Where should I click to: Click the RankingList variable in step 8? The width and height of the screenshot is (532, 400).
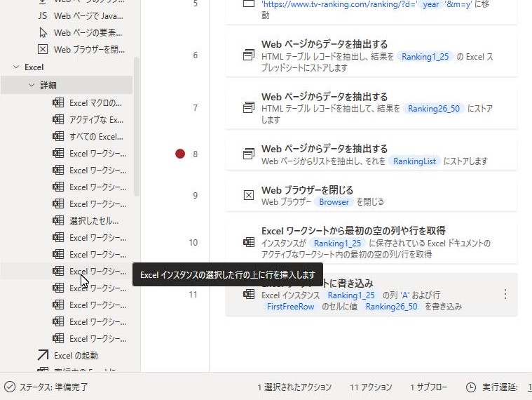(414, 161)
